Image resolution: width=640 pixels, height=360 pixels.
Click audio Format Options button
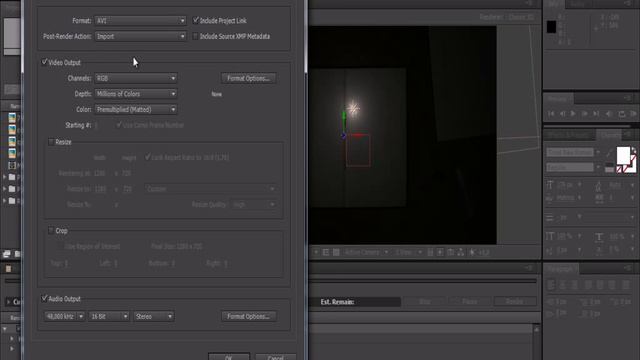pyautogui.click(x=249, y=316)
